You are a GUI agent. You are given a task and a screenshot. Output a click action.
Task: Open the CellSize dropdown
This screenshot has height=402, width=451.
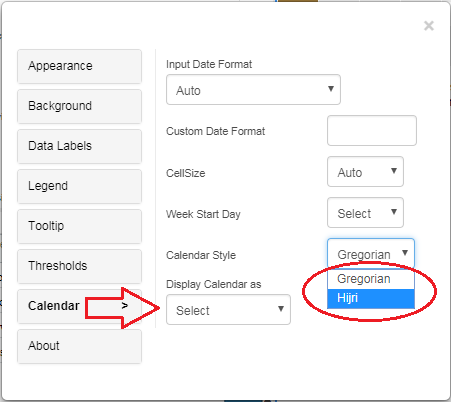pos(365,172)
